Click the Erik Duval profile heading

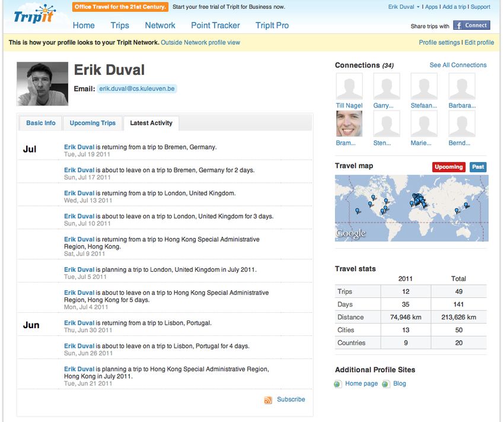click(109, 70)
